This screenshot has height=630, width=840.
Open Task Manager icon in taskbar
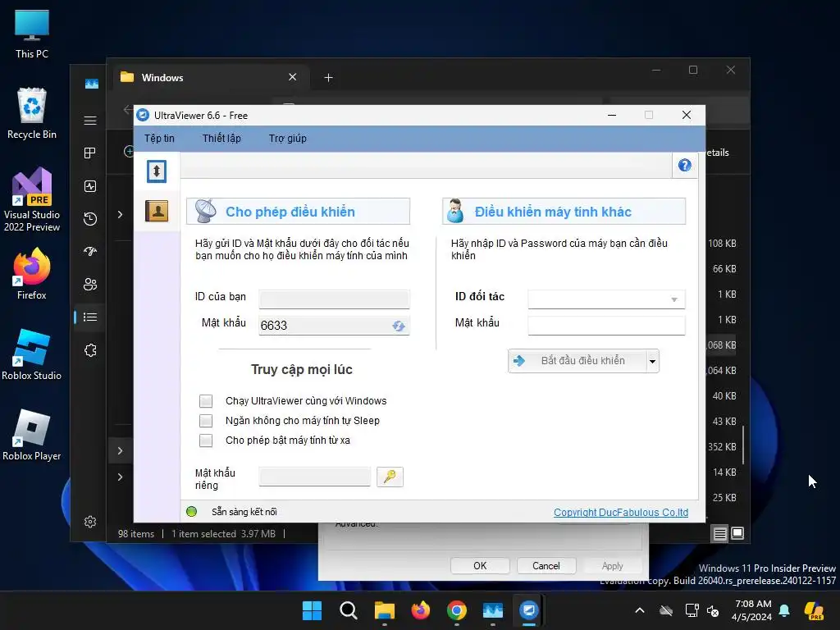click(x=492, y=610)
